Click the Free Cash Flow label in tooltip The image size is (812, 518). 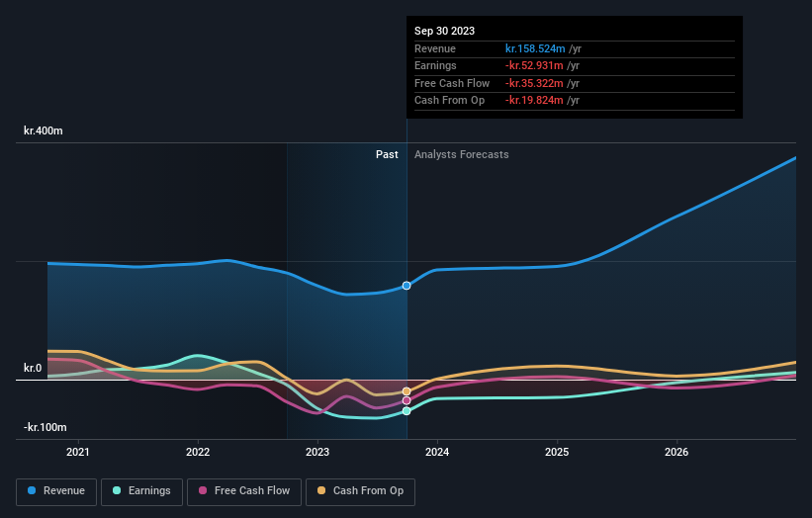[x=452, y=83]
